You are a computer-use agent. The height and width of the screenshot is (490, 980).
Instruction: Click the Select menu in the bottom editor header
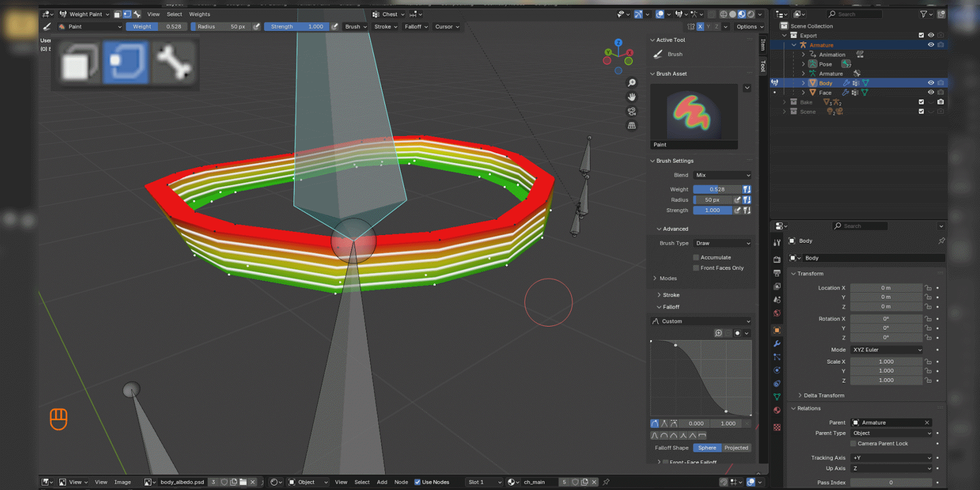(x=362, y=482)
